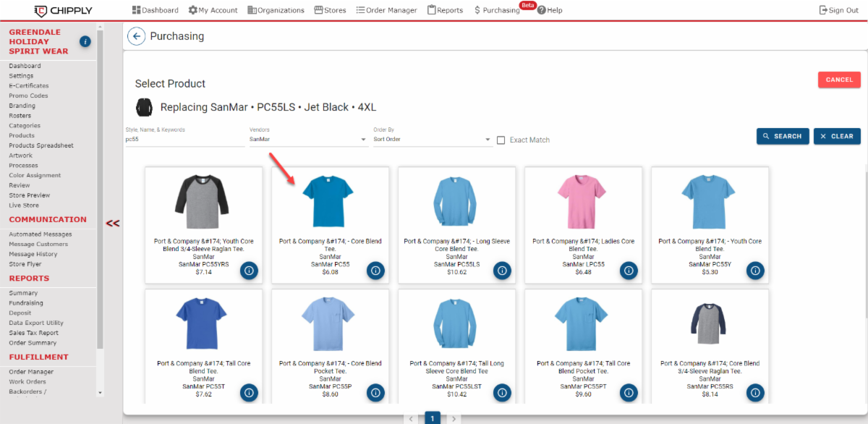Open Work Orders in the sidebar
This screenshot has height=424, width=868.
tap(27, 382)
